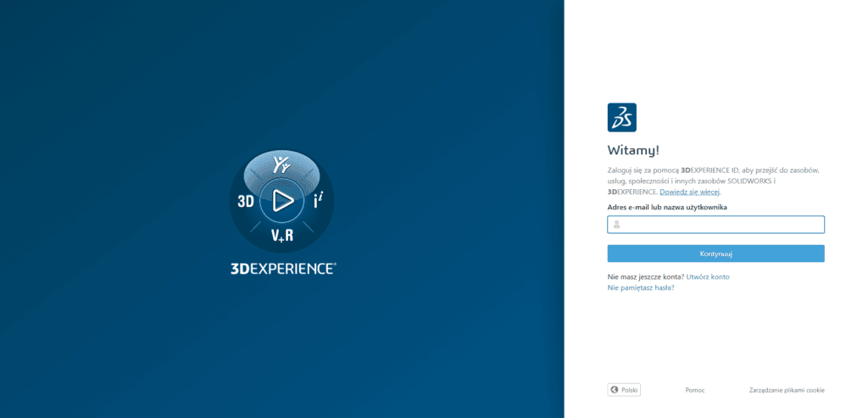Click the user icon inside email field

click(617, 225)
